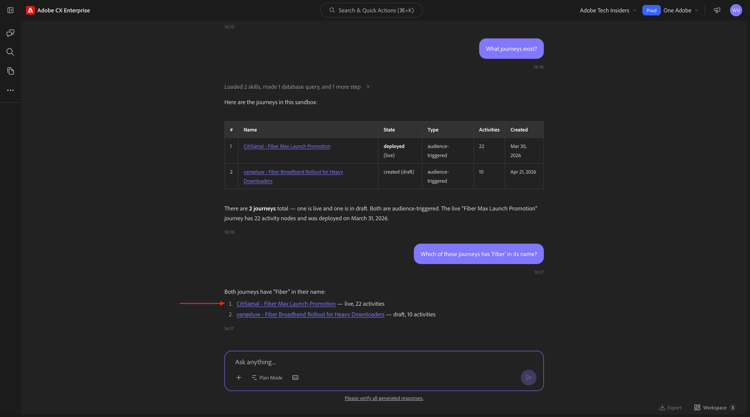Open Adobe Tech Insiders org dropdown
Screen dimensions: 750x417
click(608, 10)
